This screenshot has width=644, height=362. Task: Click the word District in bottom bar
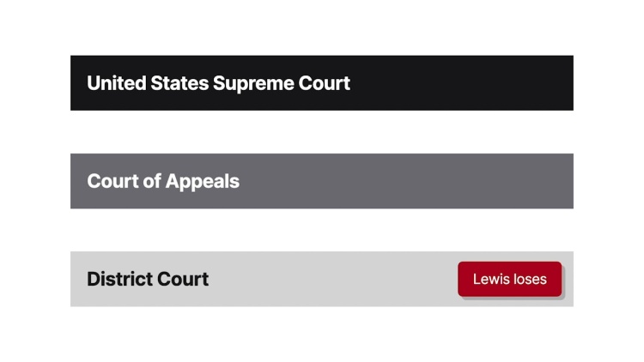[119, 279]
